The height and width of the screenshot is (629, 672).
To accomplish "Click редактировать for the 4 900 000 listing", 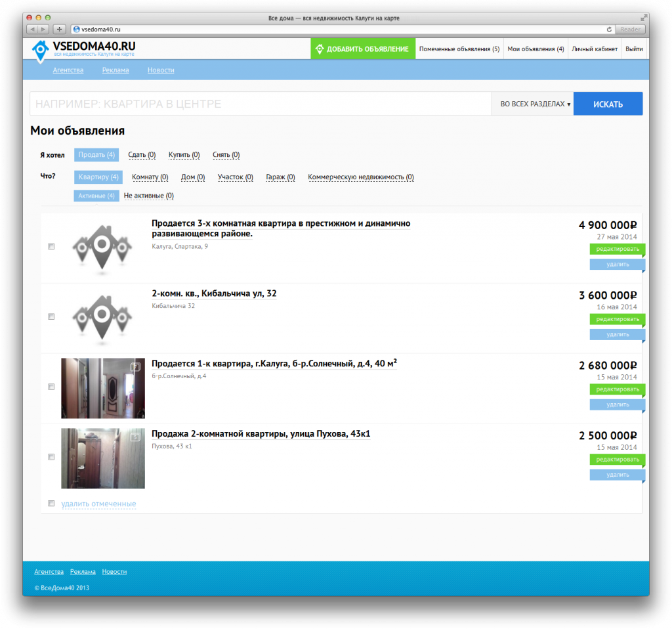I will [617, 249].
